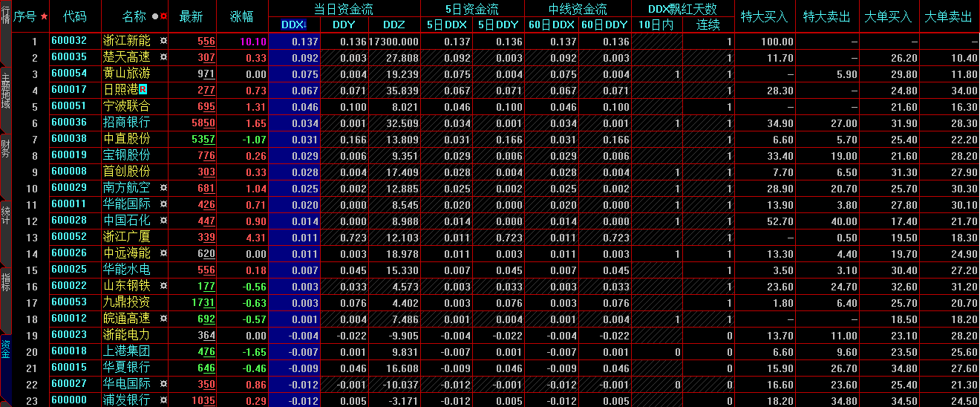Image resolution: width=980 pixels, height=407 pixels.
Task: Click the red gear icon in 名称 header
Action: (163, 16)
